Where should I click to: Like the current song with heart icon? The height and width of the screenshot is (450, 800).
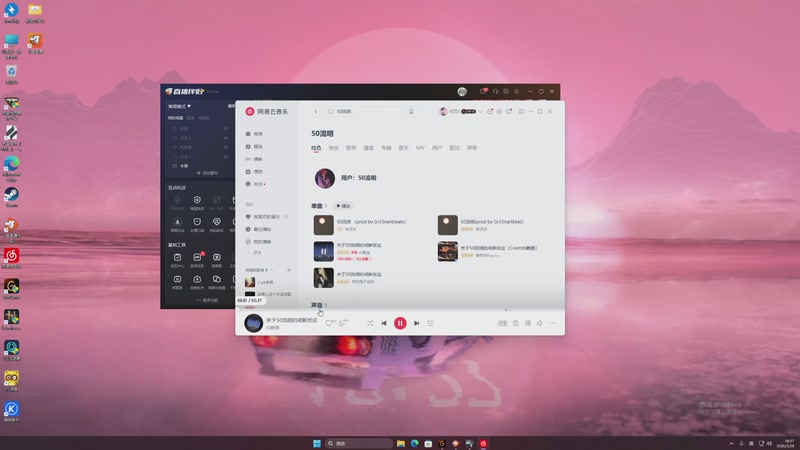click(329, 323)
